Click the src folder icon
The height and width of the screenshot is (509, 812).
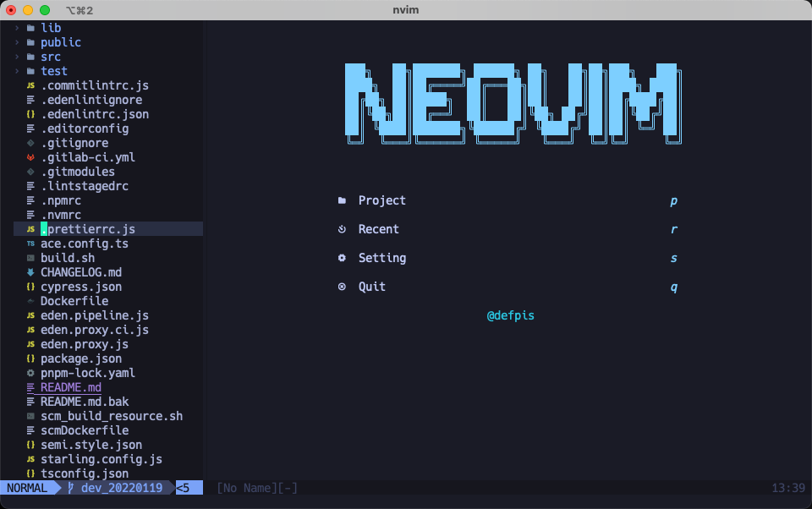[30, 57]
